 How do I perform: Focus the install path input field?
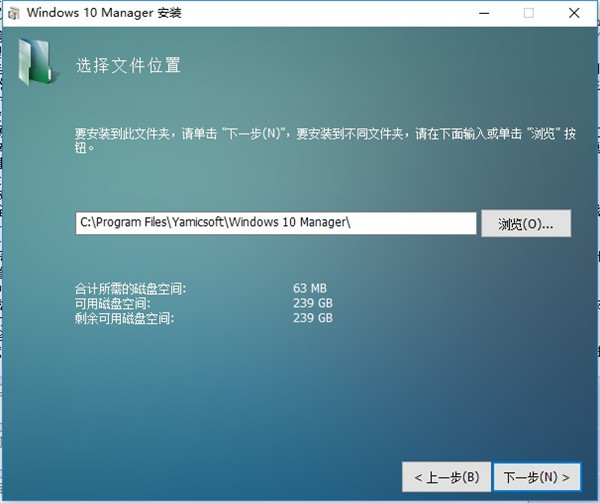pyautogui.click(x=276, y=223)
